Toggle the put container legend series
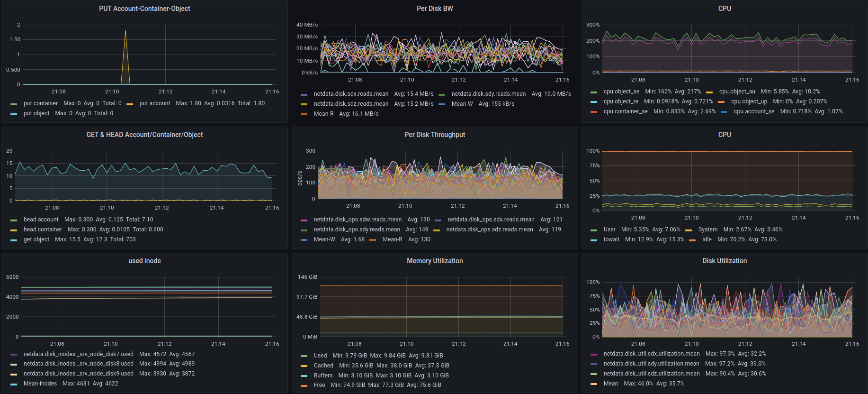Viewport: 868px width, 394px height. 41,103
